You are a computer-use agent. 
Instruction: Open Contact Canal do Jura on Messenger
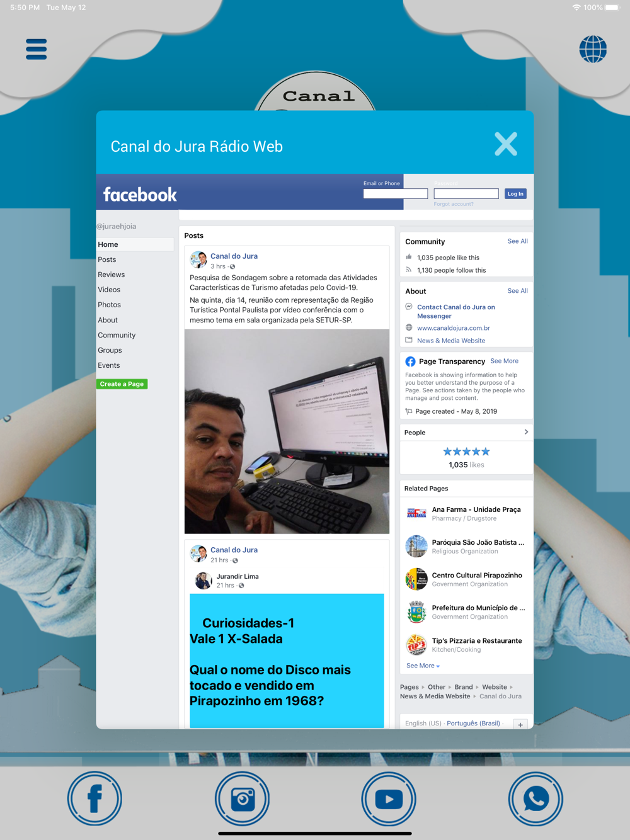(456, 312)
